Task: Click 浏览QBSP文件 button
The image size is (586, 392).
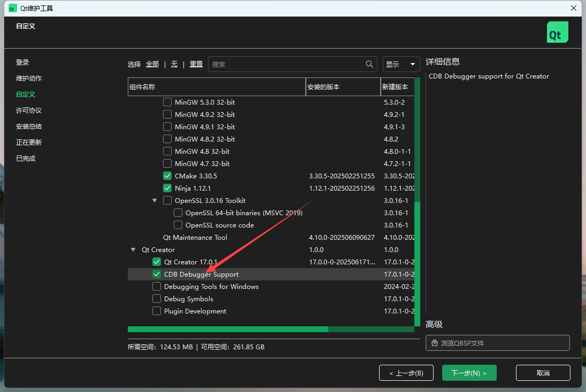Action: point(497,343)
